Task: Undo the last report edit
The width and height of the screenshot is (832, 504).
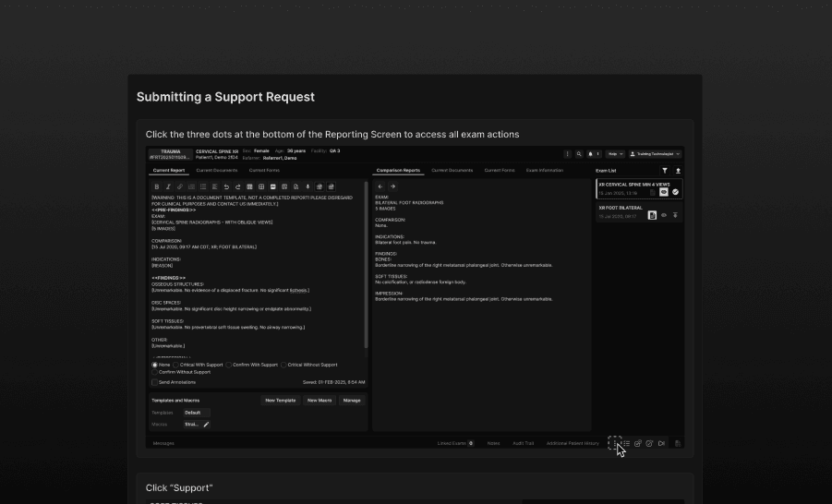Action: (226, 186)
